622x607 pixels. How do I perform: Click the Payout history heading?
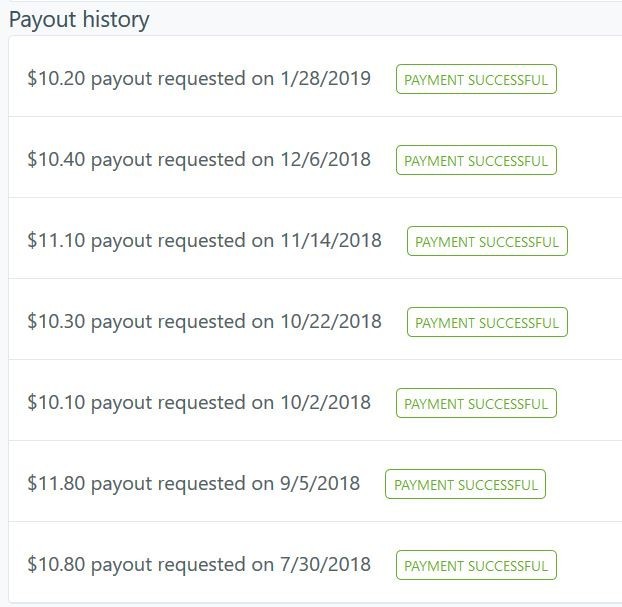[x=79, y=19]
